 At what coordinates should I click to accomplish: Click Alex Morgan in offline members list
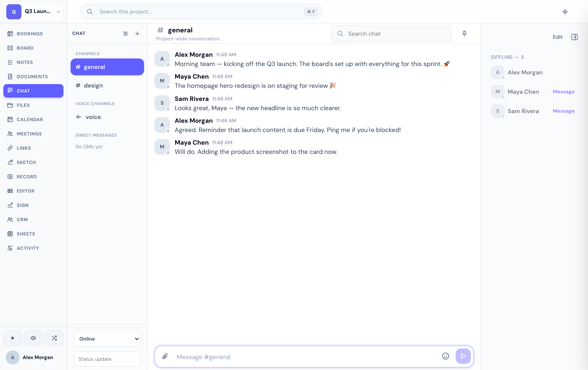(525, 72)
